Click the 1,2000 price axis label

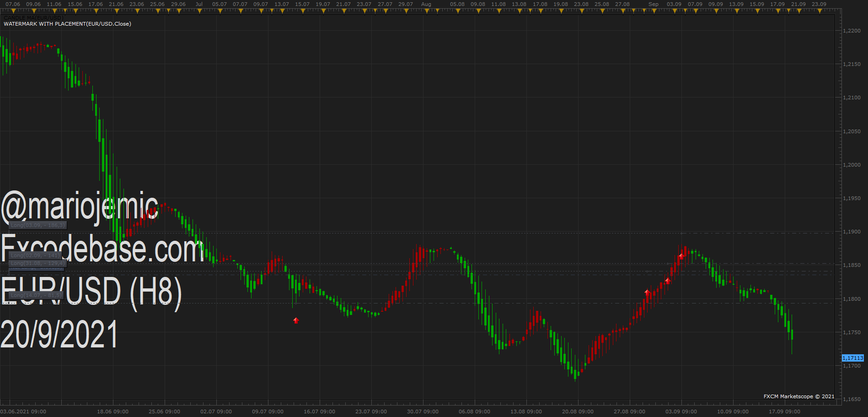852,165
